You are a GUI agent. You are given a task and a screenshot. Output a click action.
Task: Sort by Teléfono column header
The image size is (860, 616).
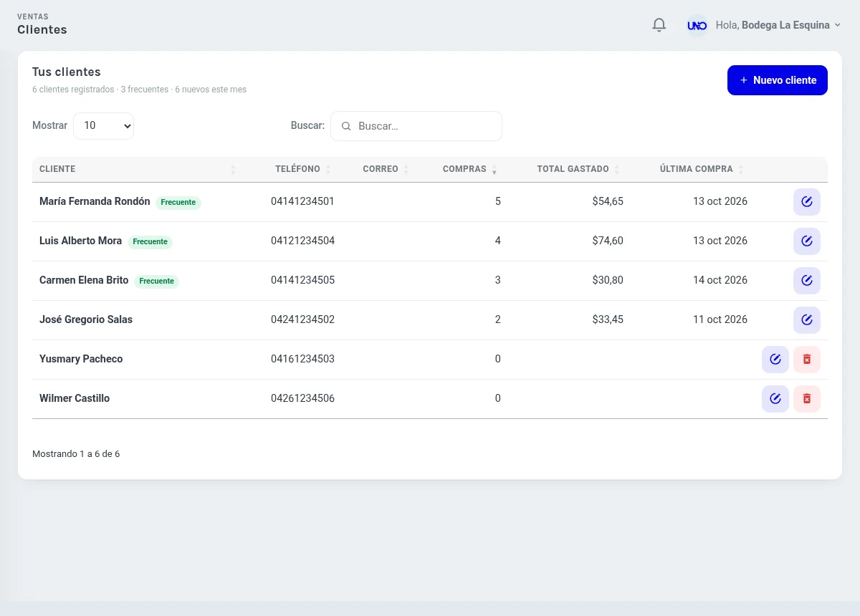point(303,169)
